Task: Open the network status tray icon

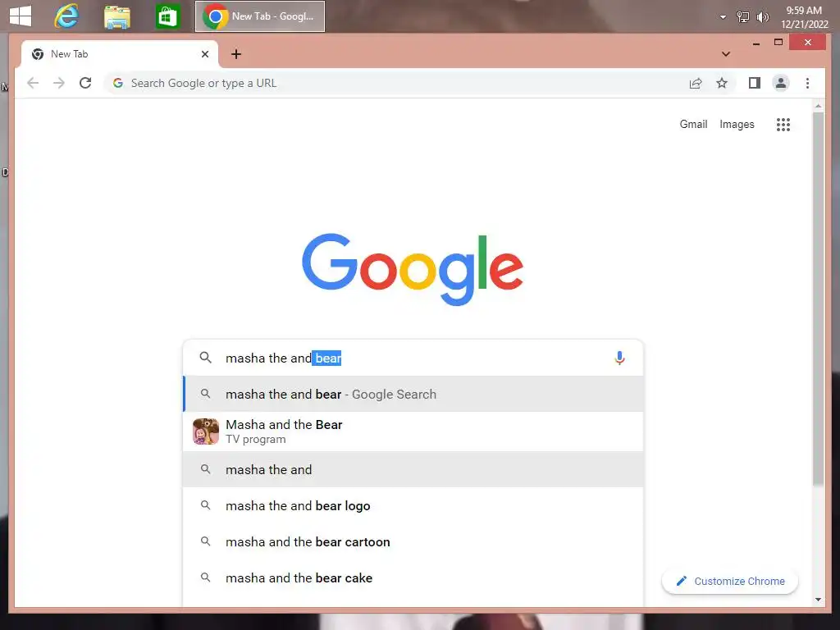Action: 742,16
